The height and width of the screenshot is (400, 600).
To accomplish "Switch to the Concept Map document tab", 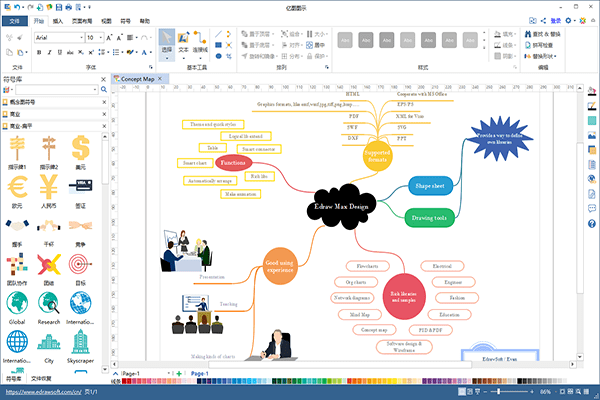I will pyautogui.click(x=138, y=79).
